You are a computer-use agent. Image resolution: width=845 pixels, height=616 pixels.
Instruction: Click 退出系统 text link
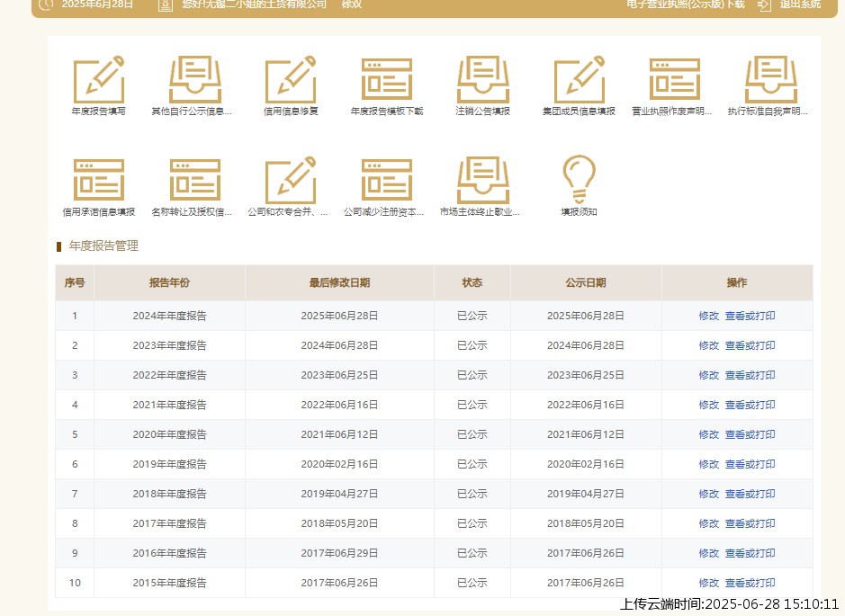[800, 4]
